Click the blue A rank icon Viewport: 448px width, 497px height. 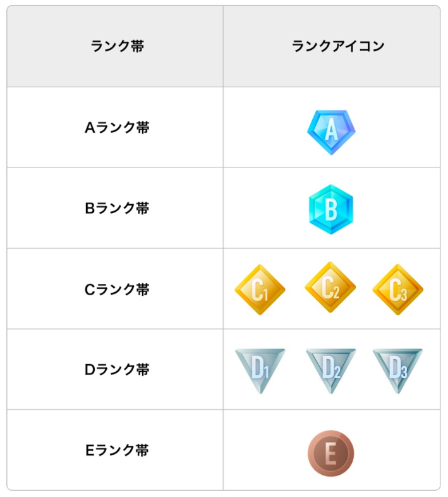coord(331,132)
